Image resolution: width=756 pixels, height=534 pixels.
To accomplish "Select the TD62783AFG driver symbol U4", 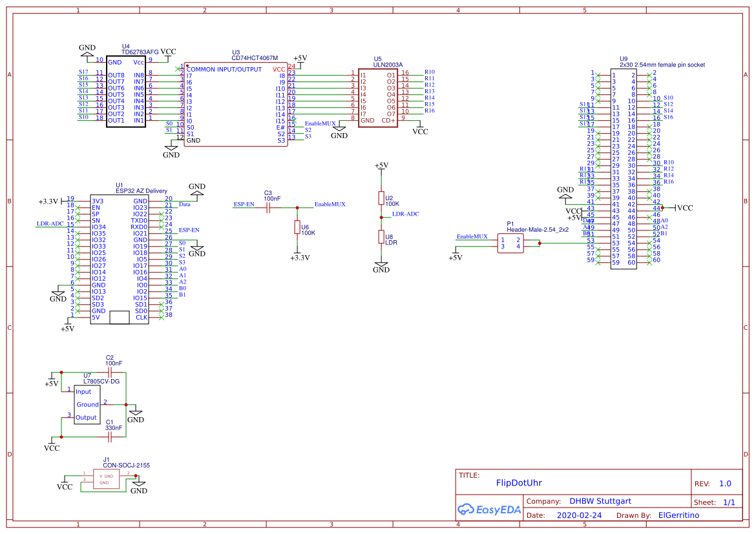I will click(x=126, y=90).
